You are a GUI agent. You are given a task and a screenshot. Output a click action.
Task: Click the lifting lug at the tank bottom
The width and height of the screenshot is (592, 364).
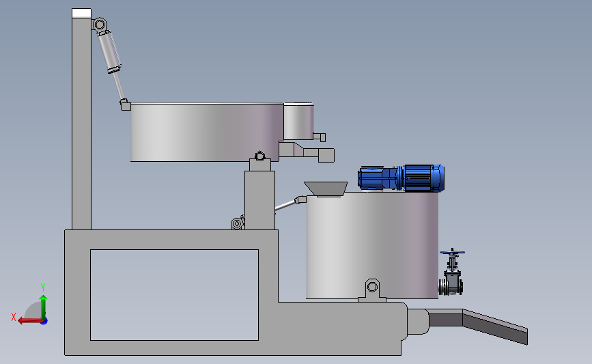[x=372, y=290]
